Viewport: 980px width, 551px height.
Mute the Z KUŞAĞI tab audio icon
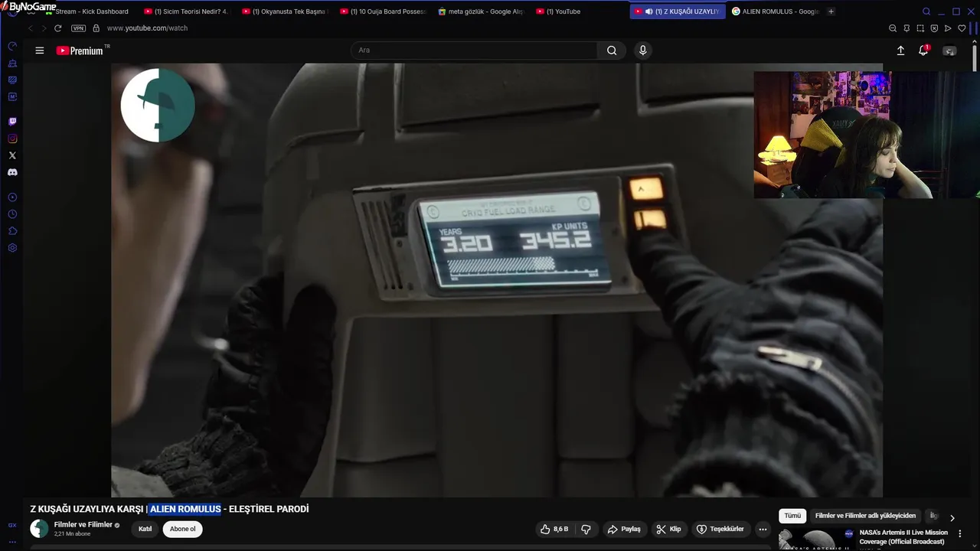648,11
